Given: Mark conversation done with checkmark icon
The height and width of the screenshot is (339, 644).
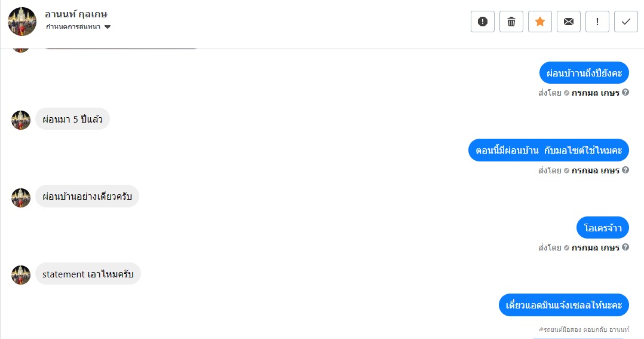Looking at the screenshot, I should [x=626, y=22].
